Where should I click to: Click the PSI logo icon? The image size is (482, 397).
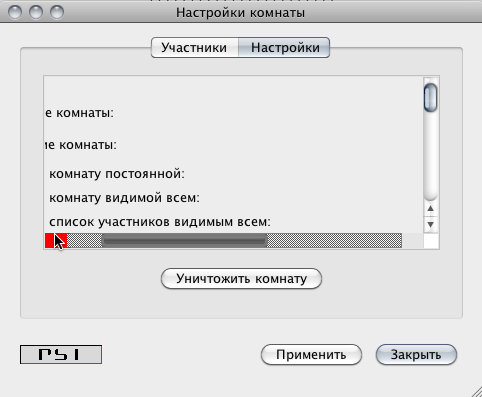click(x=61, y=354)
